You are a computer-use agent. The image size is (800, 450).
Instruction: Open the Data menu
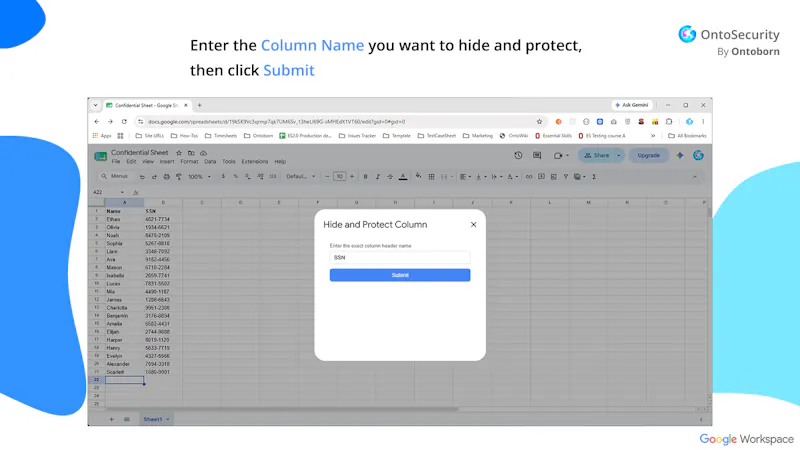(x=210, y=162)
